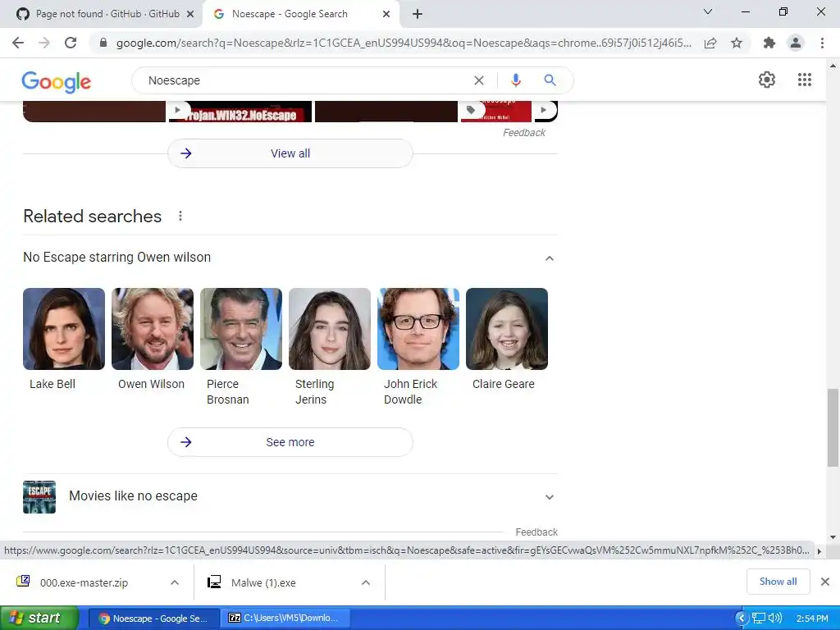The image size is (840, 630).
Task: View site information lock icon
Action: point(103,43)
